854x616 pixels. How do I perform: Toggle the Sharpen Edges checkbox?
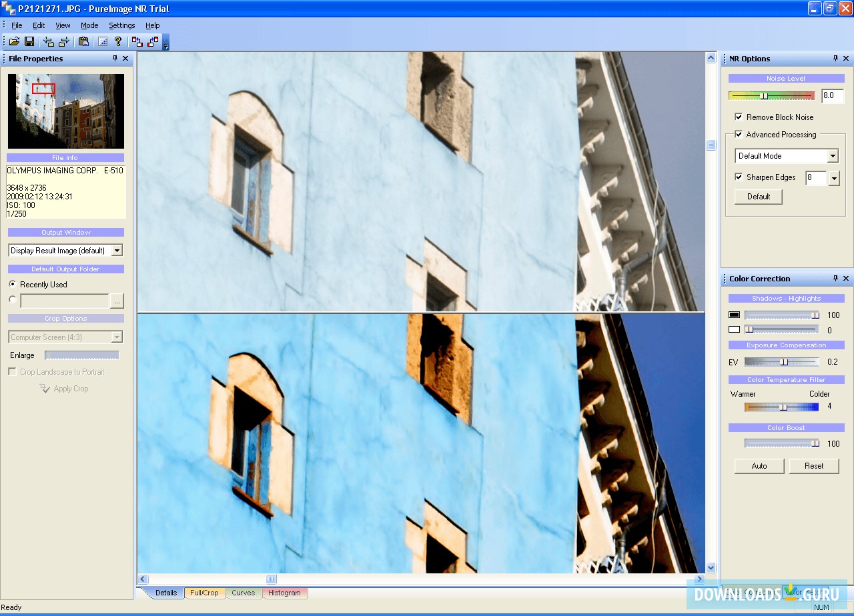pos(739,177)
